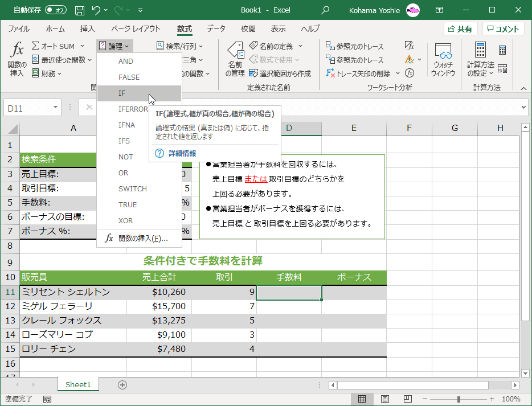This screenshot has height=406, width=532.
Task: Select IFERROR from the logical function list
Action: 133,109
